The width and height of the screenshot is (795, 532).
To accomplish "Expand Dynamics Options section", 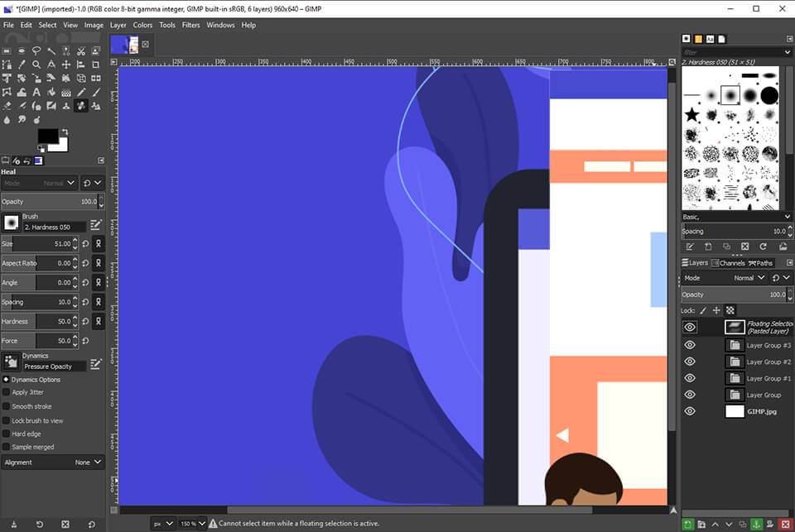I will pyautogui.click(x=6, y=380).
